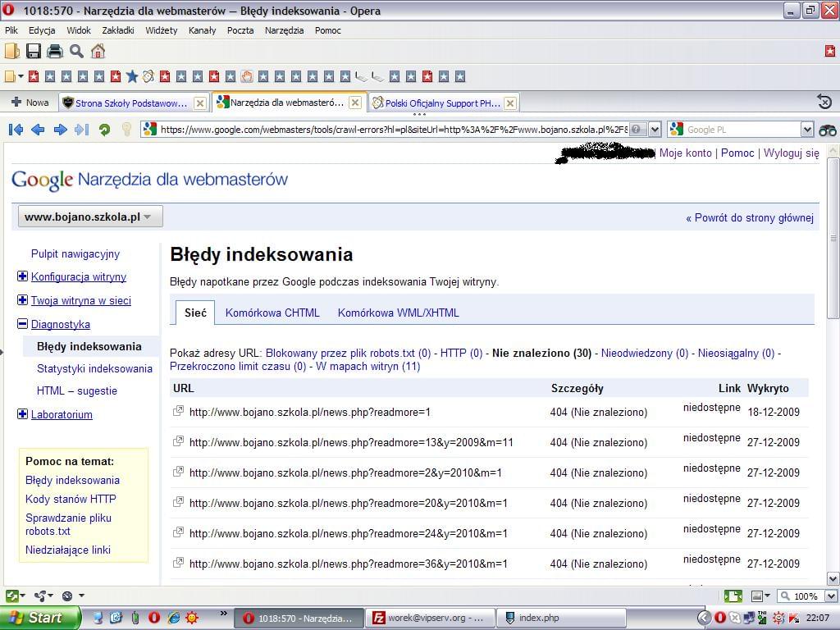Viewport: 840px width, 630px height.
Task: Click the Open file folder toolbar icon
Action: click(x=11, y=52)
